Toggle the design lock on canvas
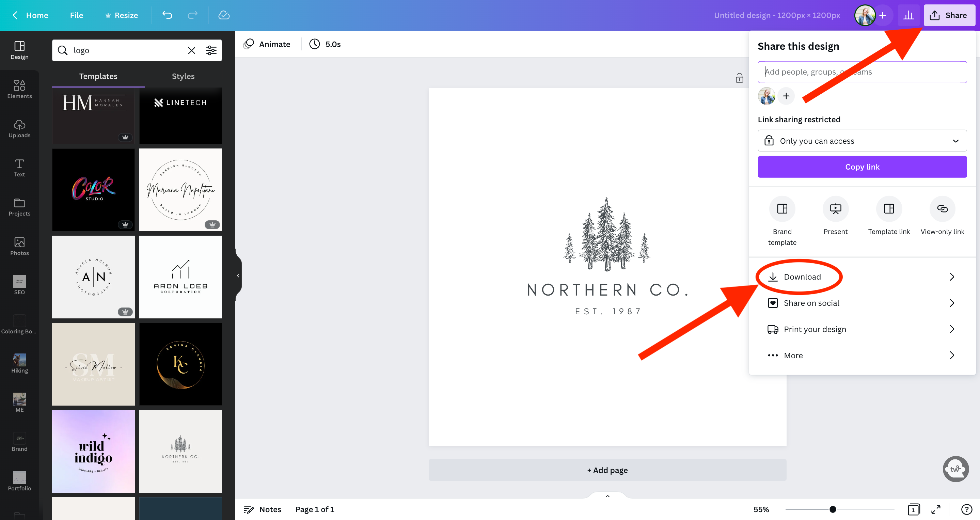This screenshot has width=980, height=520. coord(739,77)
